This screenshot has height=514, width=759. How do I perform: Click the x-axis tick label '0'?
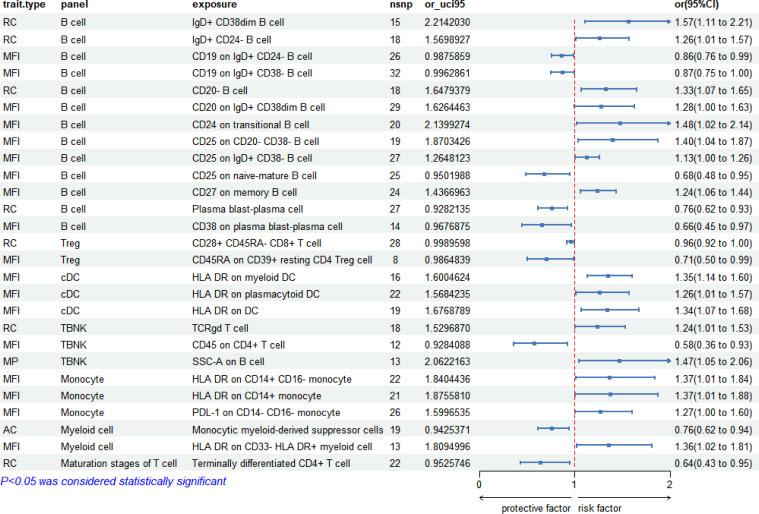click(x=479, y=486)
